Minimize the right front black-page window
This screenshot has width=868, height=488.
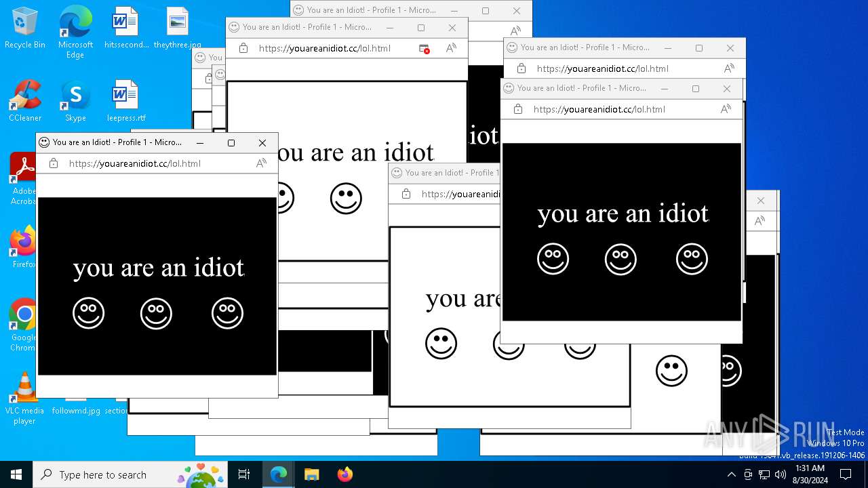pyautogui.click(x=665, y=89)
